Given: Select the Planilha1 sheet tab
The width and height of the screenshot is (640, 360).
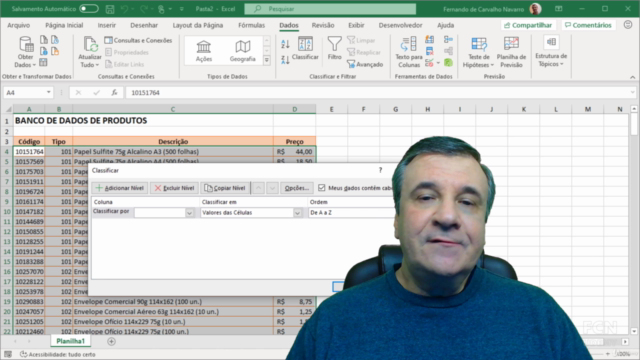Looking at the screenshot, I should [71, 341].
